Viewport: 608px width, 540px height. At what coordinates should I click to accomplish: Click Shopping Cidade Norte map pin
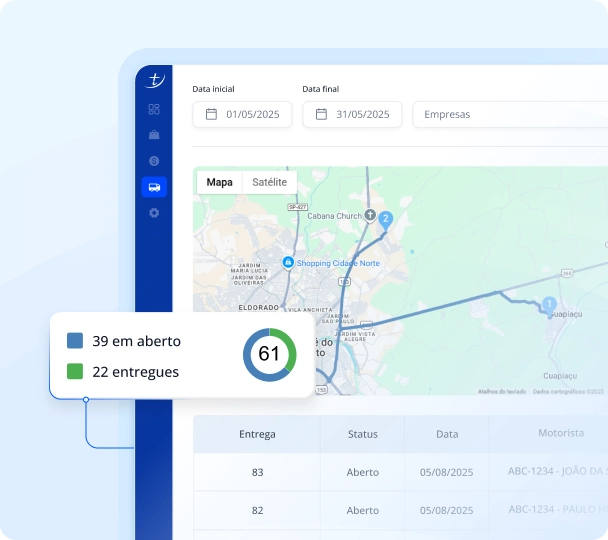click(x=288, y=262)
